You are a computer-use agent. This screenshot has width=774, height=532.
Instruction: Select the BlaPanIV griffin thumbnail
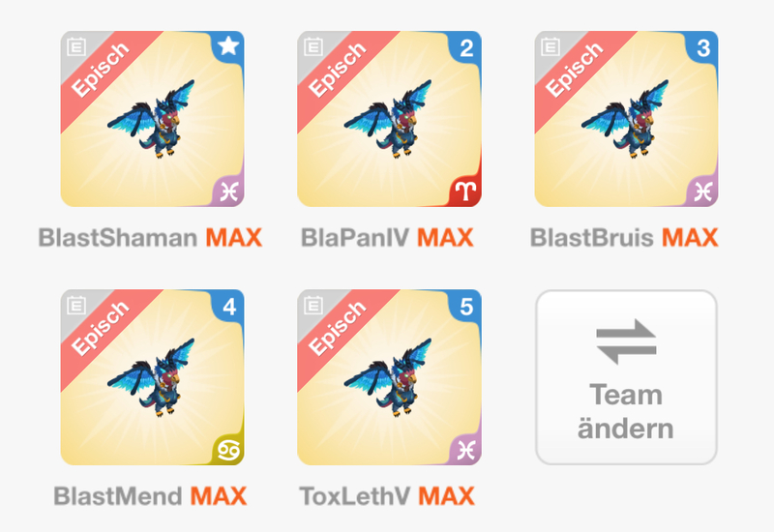tap(389, 118)
